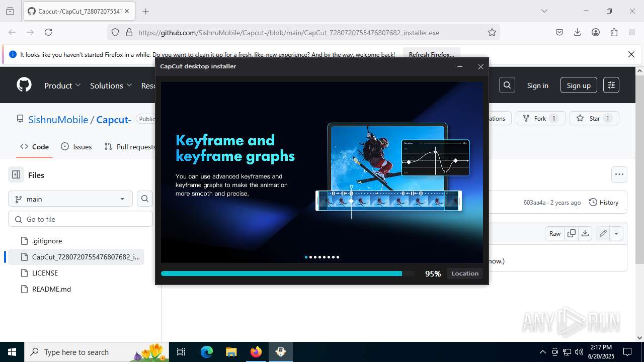Image resolution: width=644 pixels, height=362 pixels.
Task: Expand the Product menu
Action: coord(62,85)
